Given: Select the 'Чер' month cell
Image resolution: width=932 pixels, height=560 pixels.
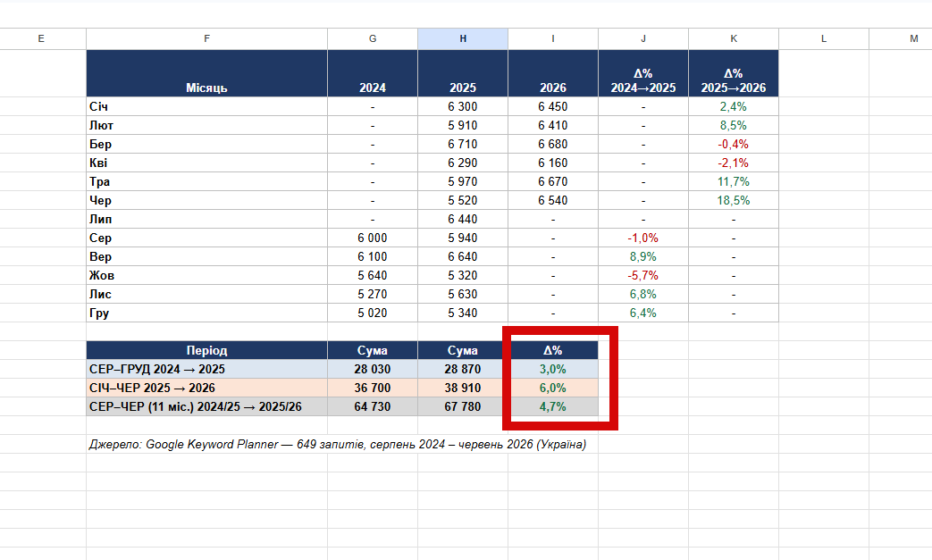Looking at the screenshot, I should [x=206, y=201].
